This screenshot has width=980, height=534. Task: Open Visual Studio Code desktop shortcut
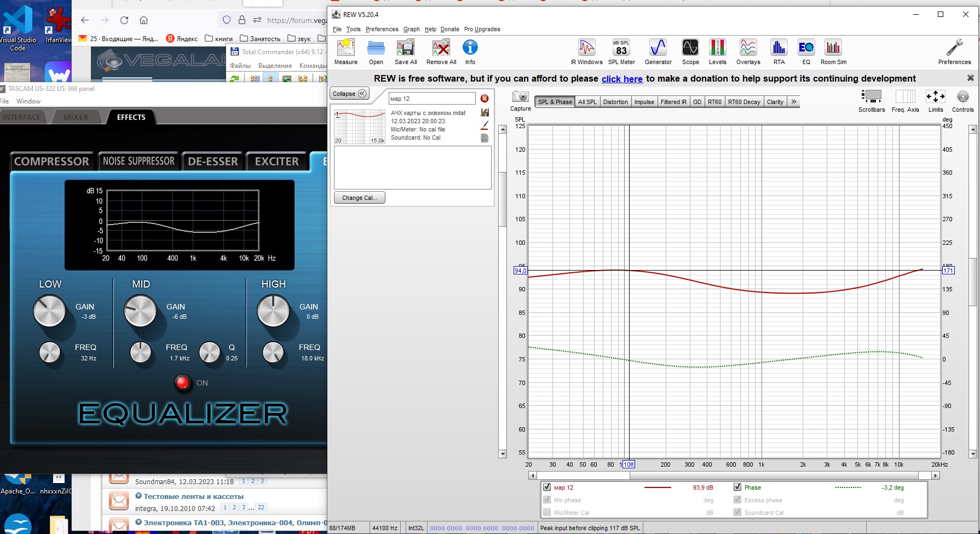pos(18,27)
